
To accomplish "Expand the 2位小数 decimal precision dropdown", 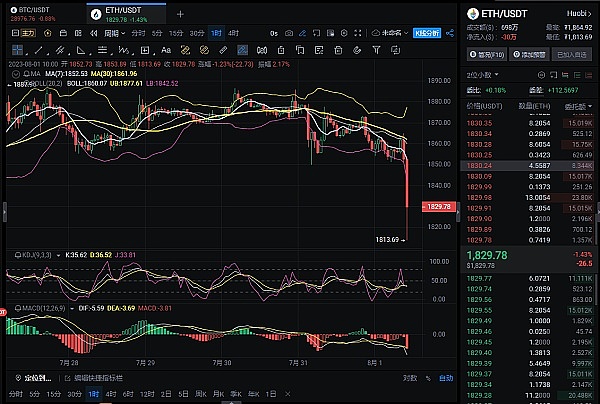I will [x=483, y=75].
